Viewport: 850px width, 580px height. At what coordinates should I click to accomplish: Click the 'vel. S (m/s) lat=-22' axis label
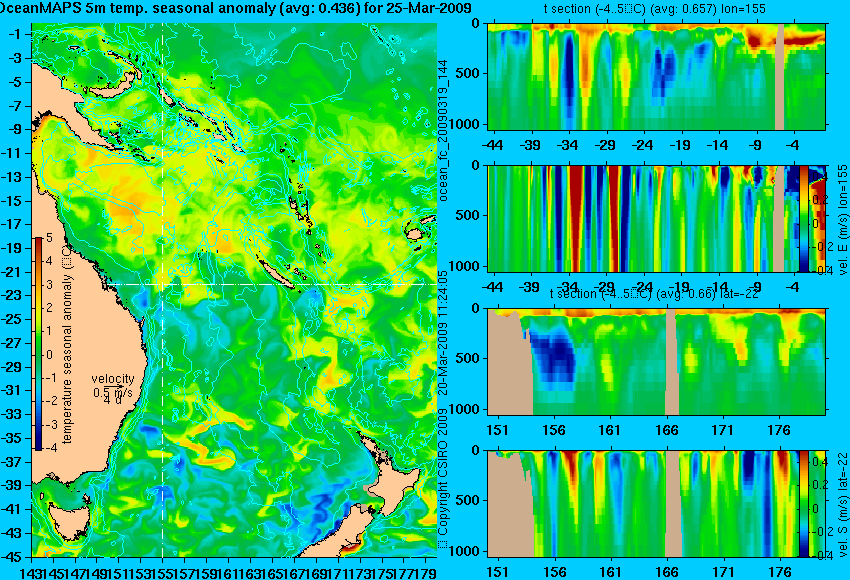843,504
